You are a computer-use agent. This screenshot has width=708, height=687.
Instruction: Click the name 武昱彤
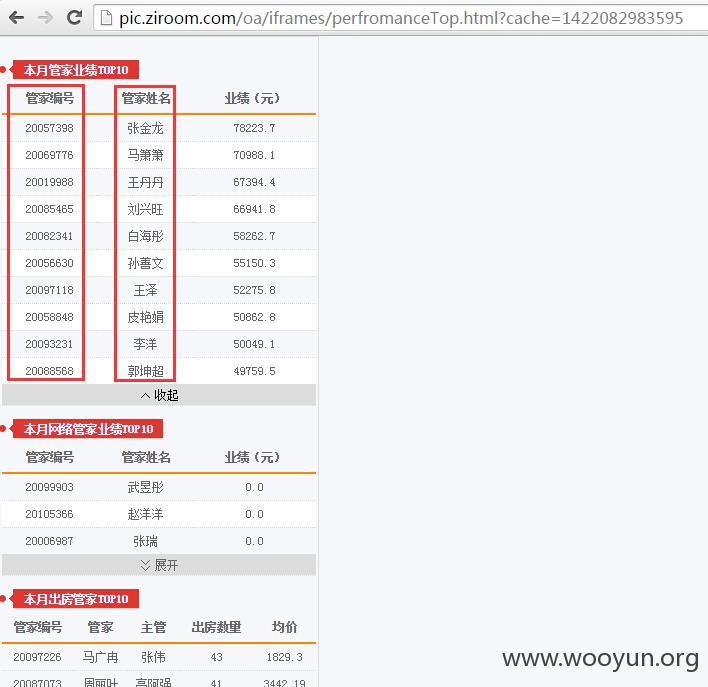(x=145, y=487)
